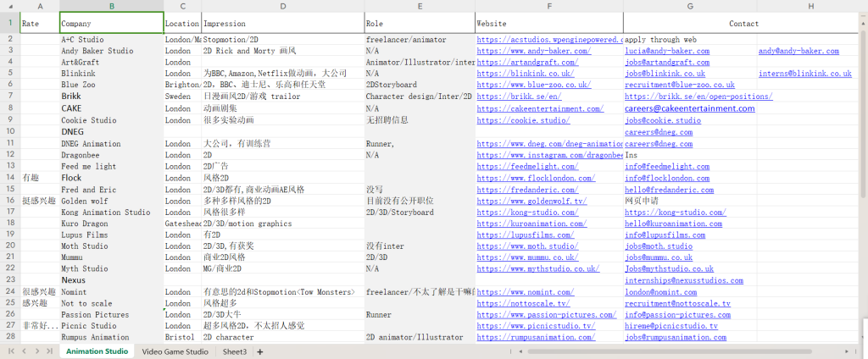Open the rumpusanimation.com website link
This screenshot has width=868, height=359.
[536, 337]
